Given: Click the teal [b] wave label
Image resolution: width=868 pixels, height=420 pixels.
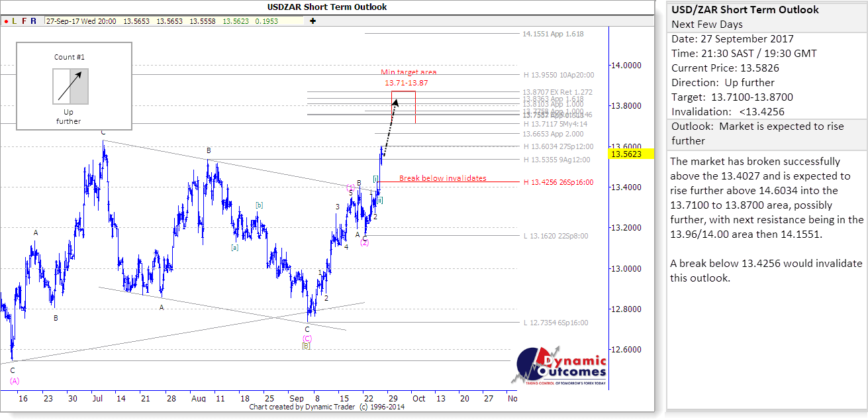Looking at the screenshot, I should pos(260,205).
